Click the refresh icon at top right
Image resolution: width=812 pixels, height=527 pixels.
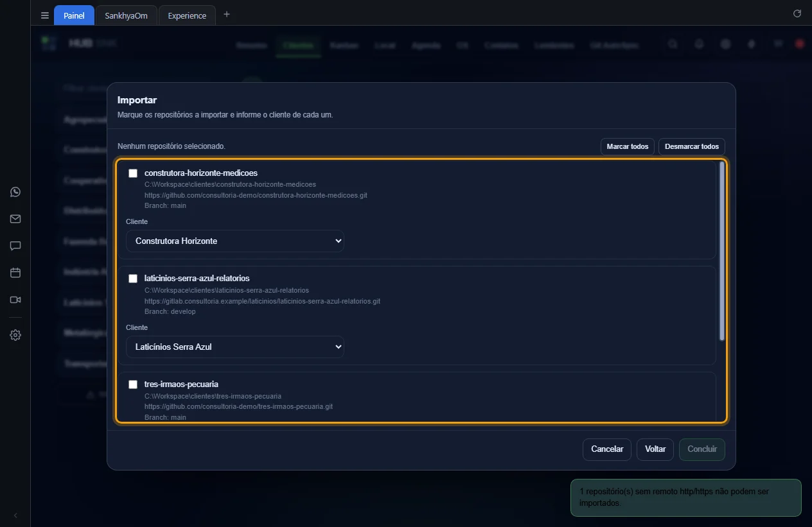point(797,13)
